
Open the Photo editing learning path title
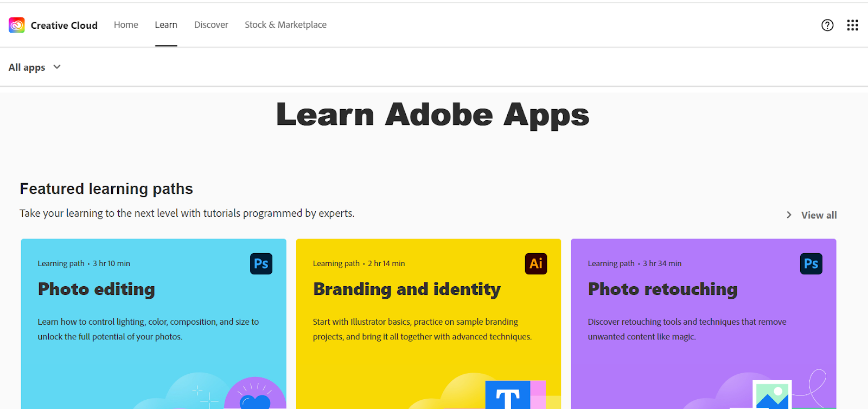tap(97, 289)
